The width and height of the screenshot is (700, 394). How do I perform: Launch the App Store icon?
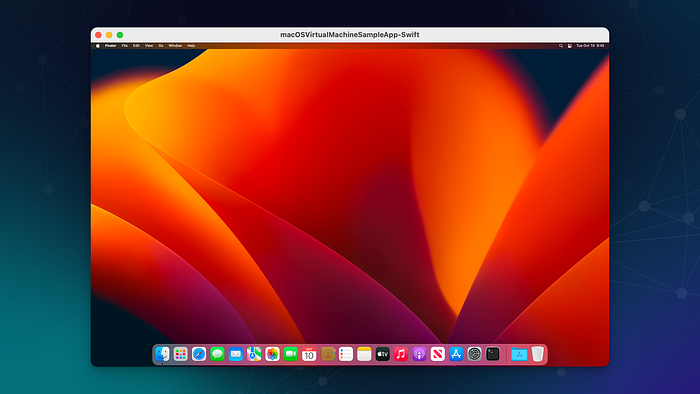click(x=456, y=354)
